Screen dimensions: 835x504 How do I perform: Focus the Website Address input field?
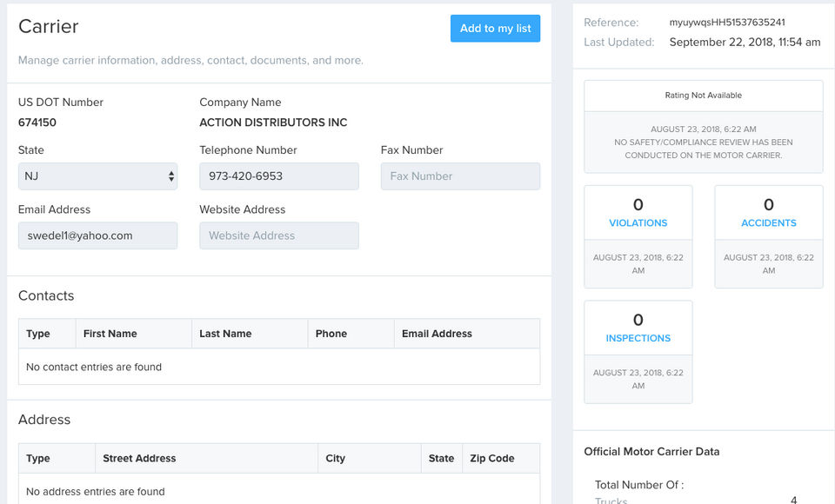[279, 235]
